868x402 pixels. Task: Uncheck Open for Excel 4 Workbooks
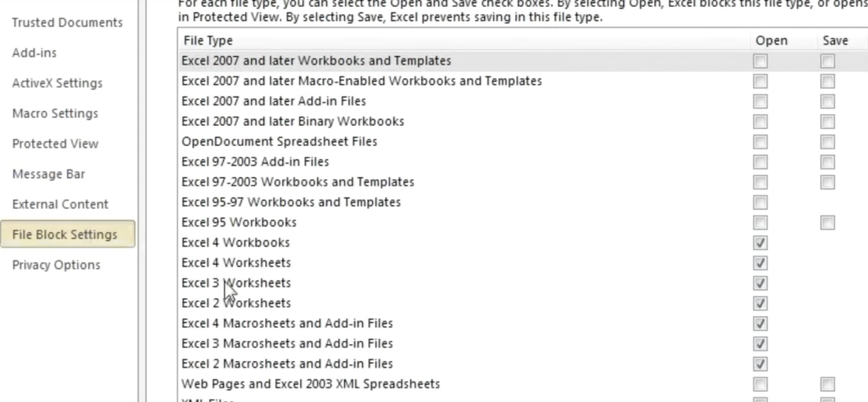point(760,243)
